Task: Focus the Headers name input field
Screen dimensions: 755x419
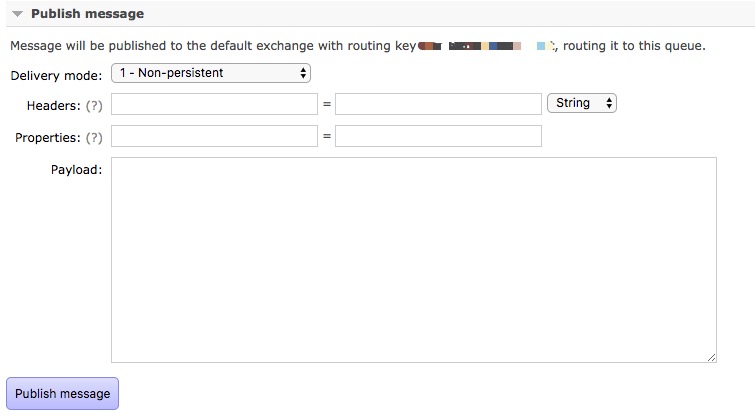Action: pos(214,104)
